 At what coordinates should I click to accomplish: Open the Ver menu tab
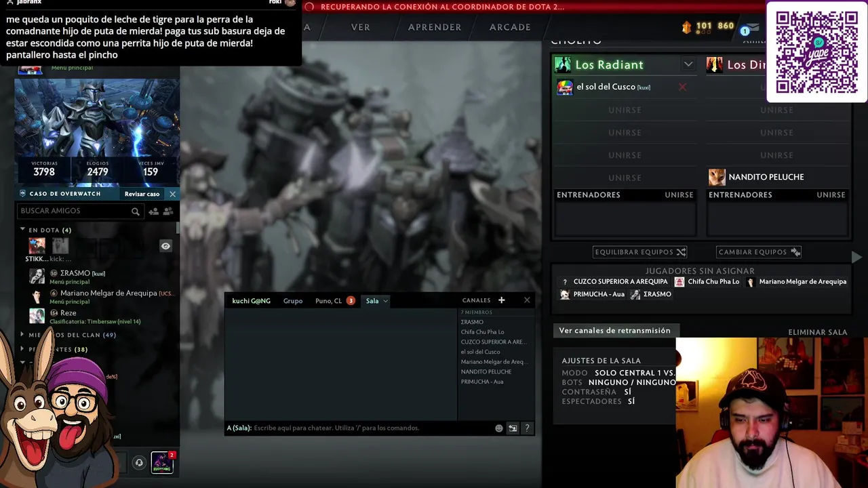click(x=361, y=27)
